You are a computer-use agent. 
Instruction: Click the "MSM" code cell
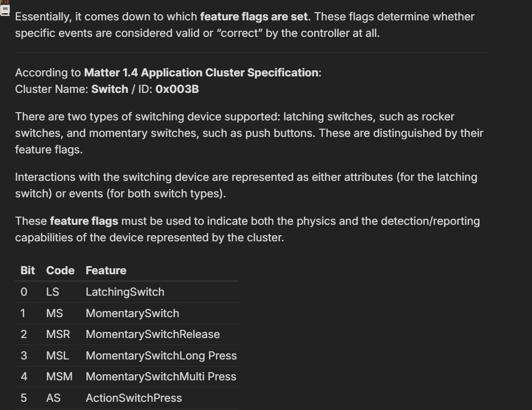point(59,376)
